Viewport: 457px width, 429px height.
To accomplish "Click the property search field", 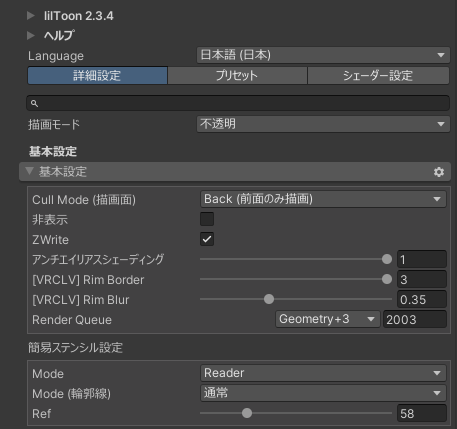I will 238,103.
